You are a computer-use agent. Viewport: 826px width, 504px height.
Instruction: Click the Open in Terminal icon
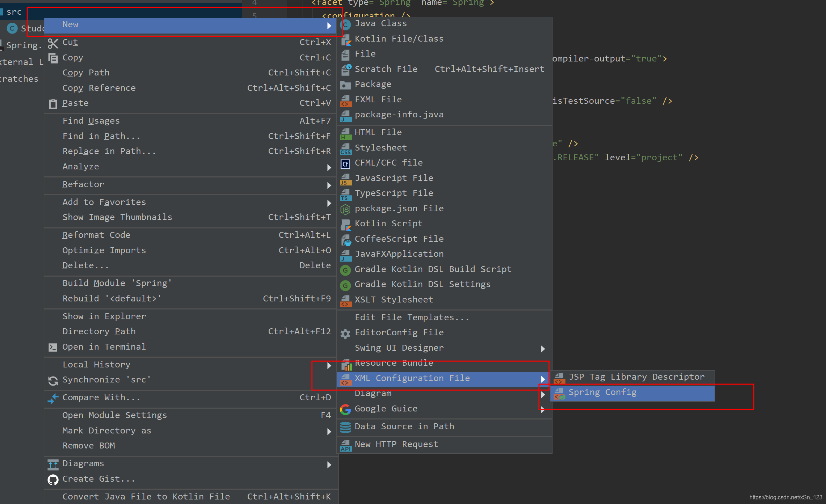53,347
